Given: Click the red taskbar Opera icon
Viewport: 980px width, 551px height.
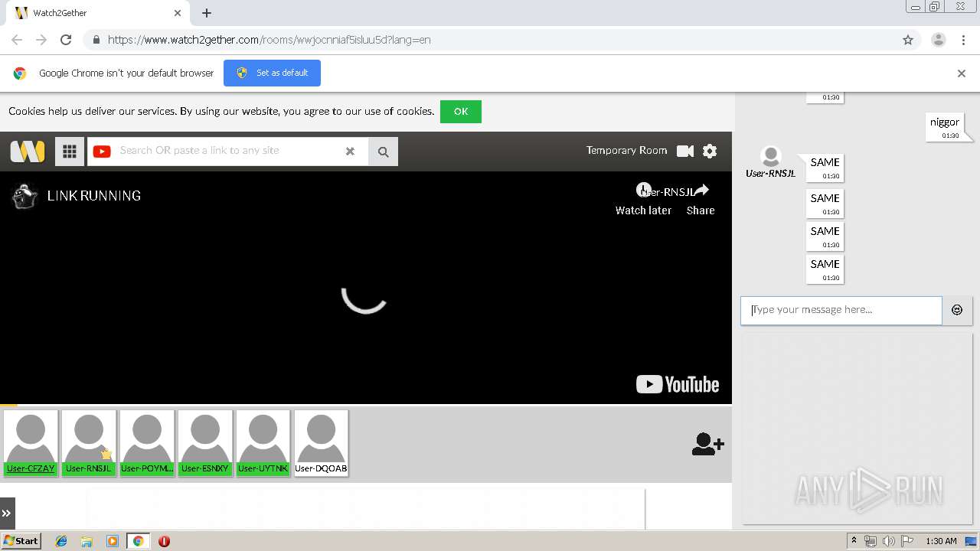Looking at the screenshot, I should coord(164,541).
